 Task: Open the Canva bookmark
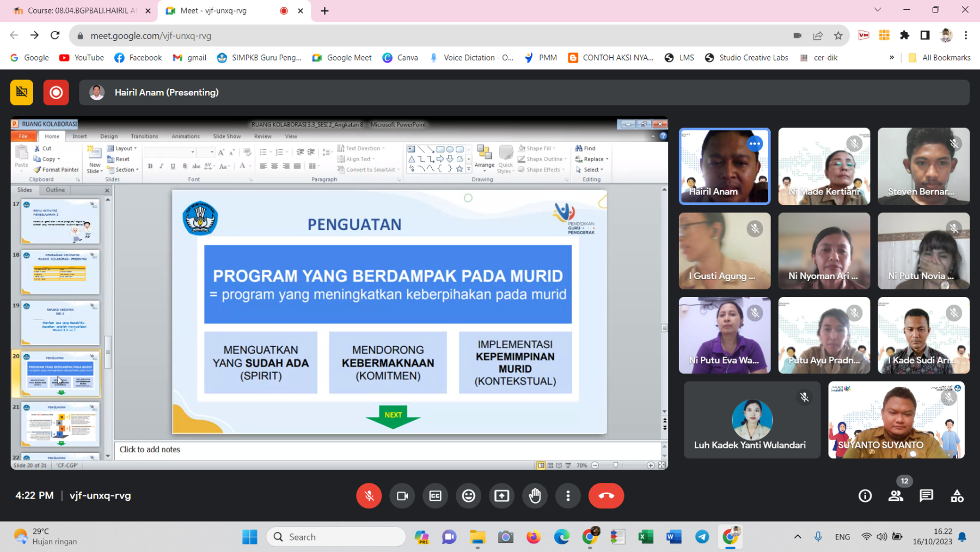tap(401, 57)
